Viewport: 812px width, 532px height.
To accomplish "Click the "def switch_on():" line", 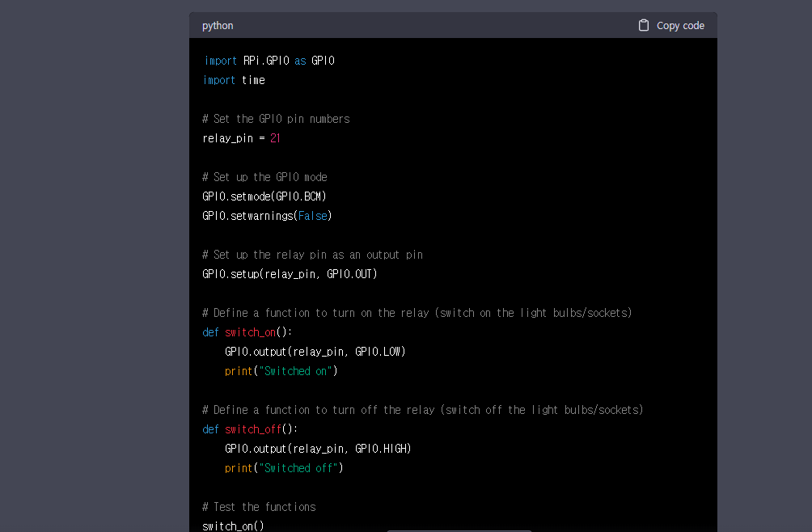I will point(247,332).
